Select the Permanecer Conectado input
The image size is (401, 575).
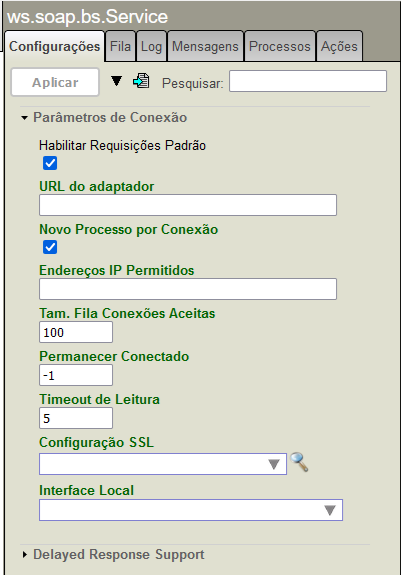[76, 375]
